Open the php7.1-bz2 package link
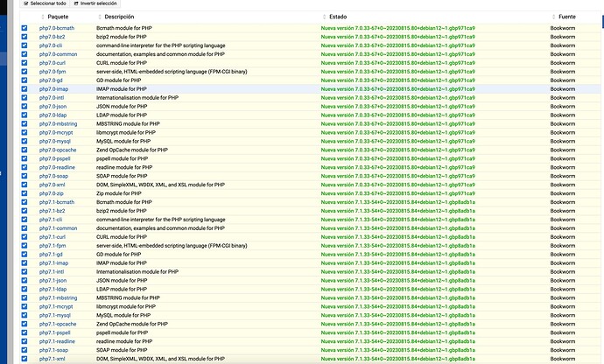 (x=52, y=211)
